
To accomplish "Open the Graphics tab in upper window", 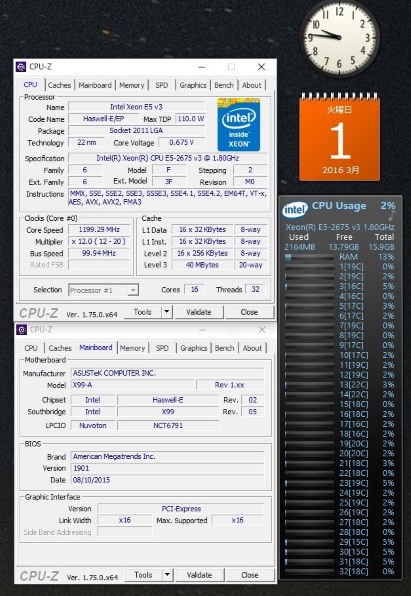I will point(193,85).
